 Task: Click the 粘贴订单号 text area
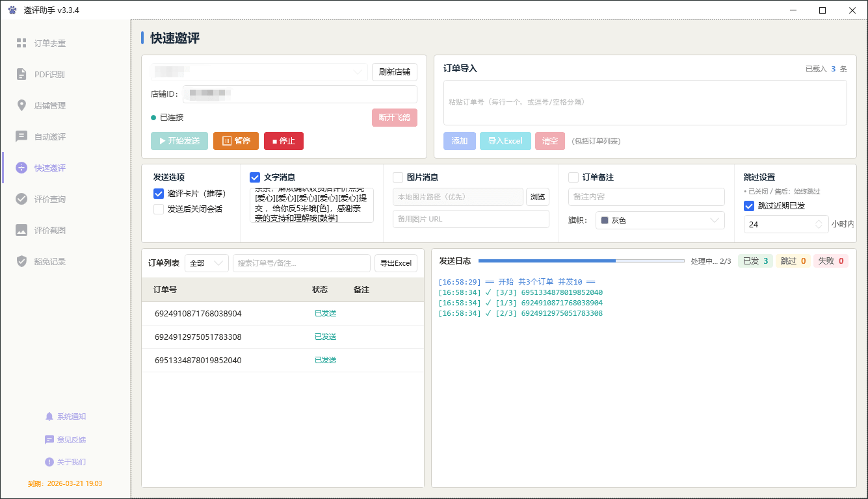click(x=645, y=103)
